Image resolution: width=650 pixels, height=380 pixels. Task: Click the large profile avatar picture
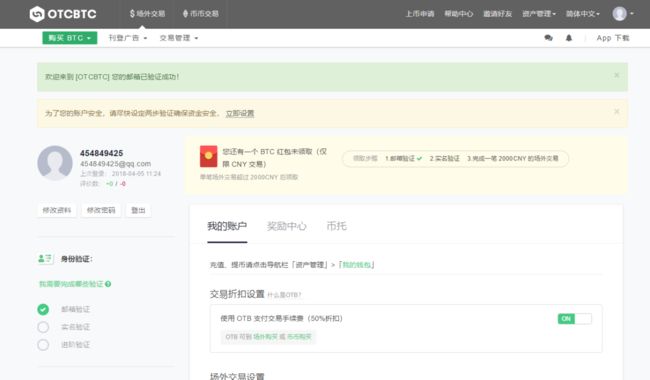tap(55, 163)
